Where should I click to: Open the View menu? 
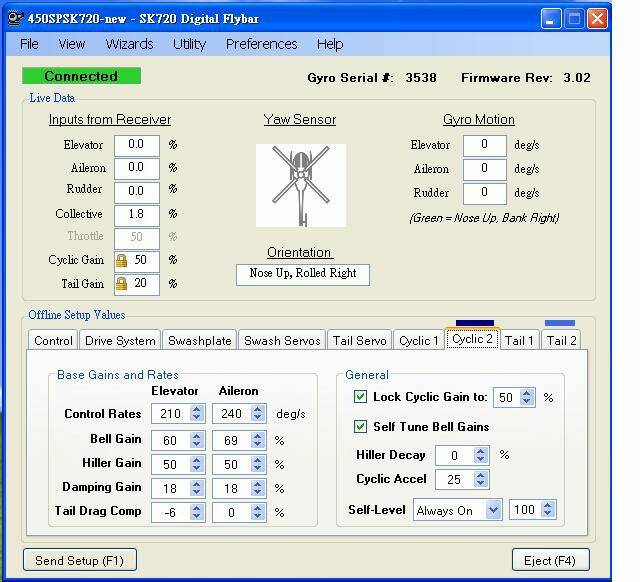click(71, 44)
